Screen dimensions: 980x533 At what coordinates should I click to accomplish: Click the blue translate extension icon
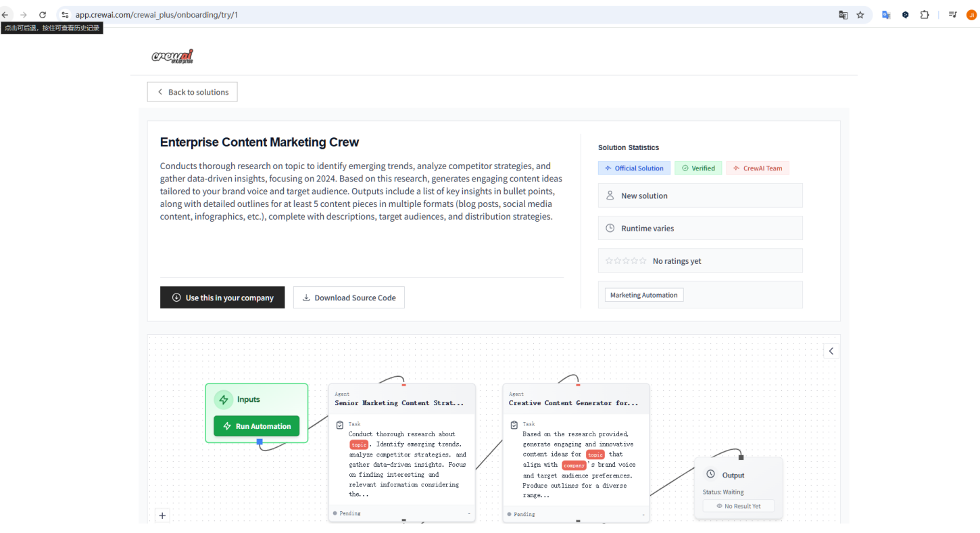click(886, 14)
